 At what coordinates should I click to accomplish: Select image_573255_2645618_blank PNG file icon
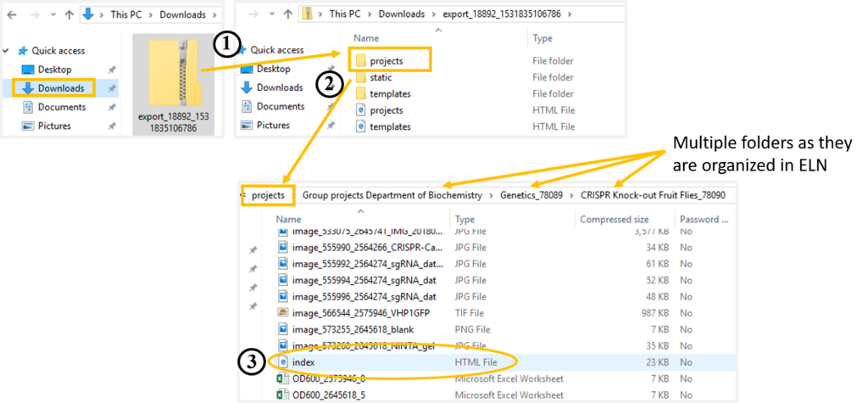[x=283, y=329]
